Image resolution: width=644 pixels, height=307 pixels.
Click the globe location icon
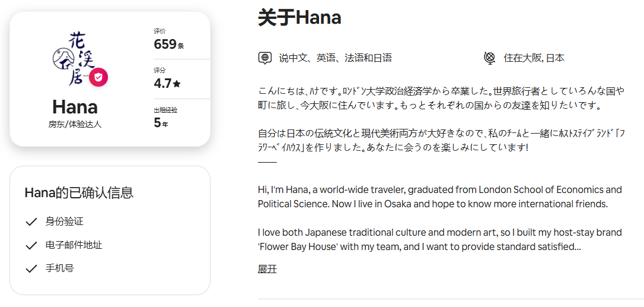point(490,58)
